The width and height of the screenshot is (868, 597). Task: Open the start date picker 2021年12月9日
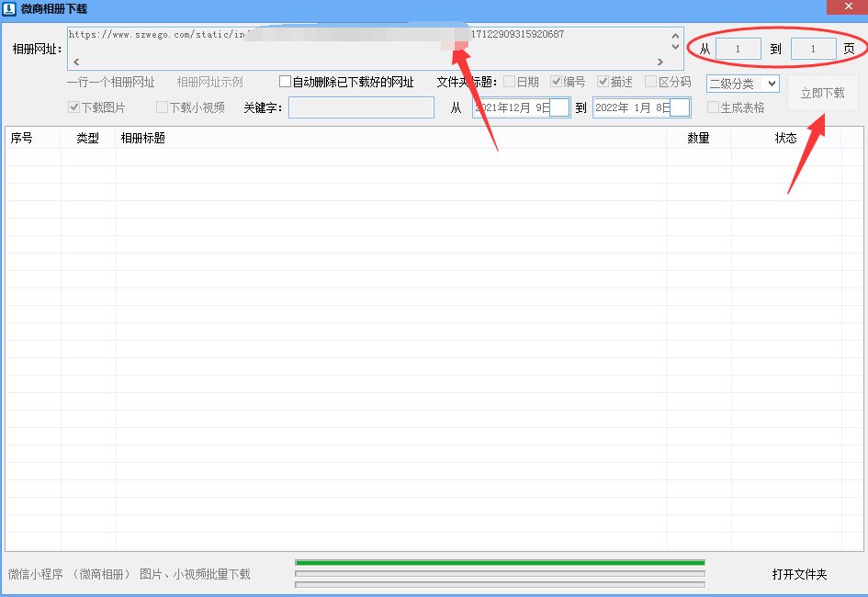[x=521, y=107]
